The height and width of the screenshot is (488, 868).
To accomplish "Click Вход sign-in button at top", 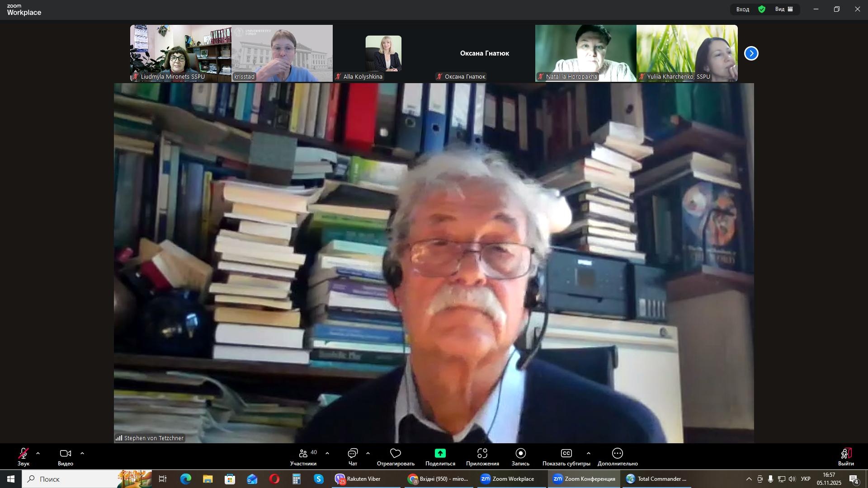I will [x=743, y=9].
